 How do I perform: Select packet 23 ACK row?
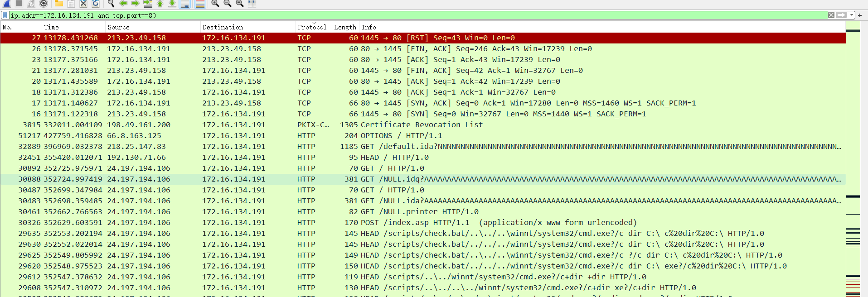click(x=423, y=60)
